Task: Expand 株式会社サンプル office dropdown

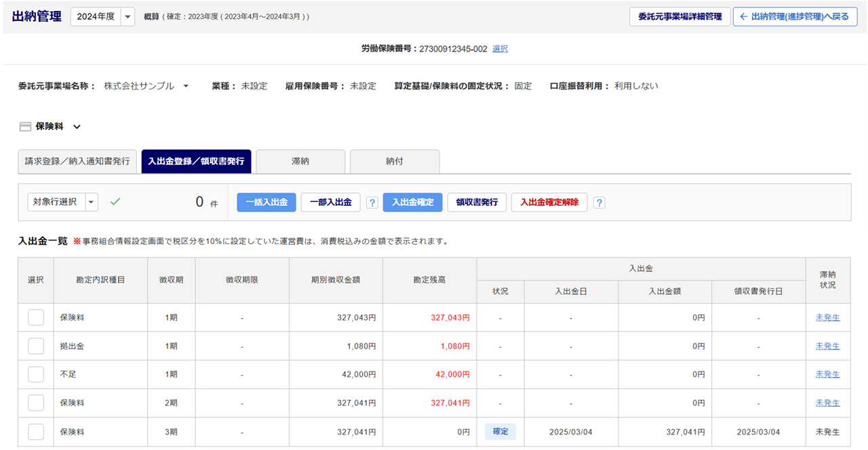Action: 186,86
